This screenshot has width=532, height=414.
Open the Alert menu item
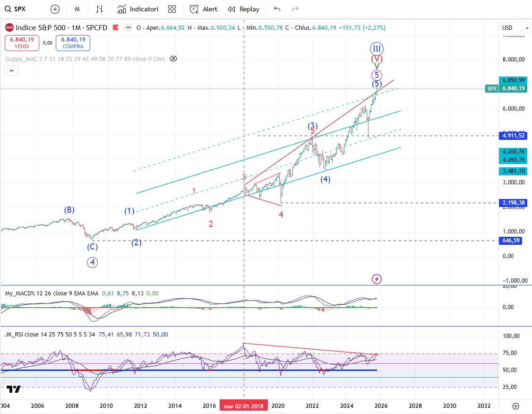(x=204, y=9)
